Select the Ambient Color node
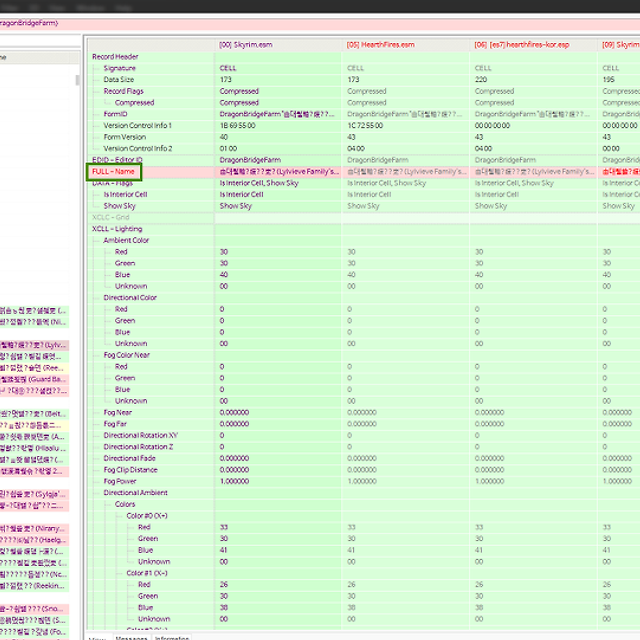Screen dimensions: 640x640 [126, 241]
